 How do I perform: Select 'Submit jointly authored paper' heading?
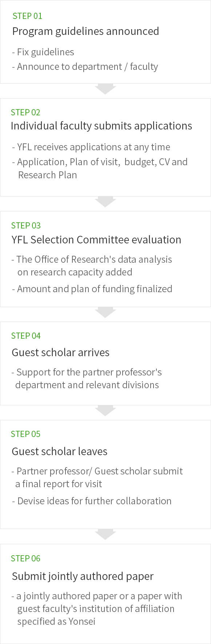83,576
